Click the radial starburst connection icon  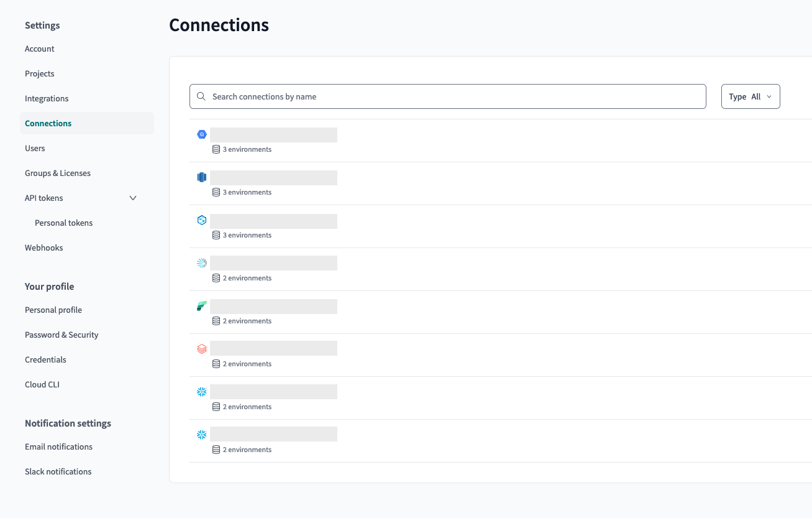click(x=201, y=263)
